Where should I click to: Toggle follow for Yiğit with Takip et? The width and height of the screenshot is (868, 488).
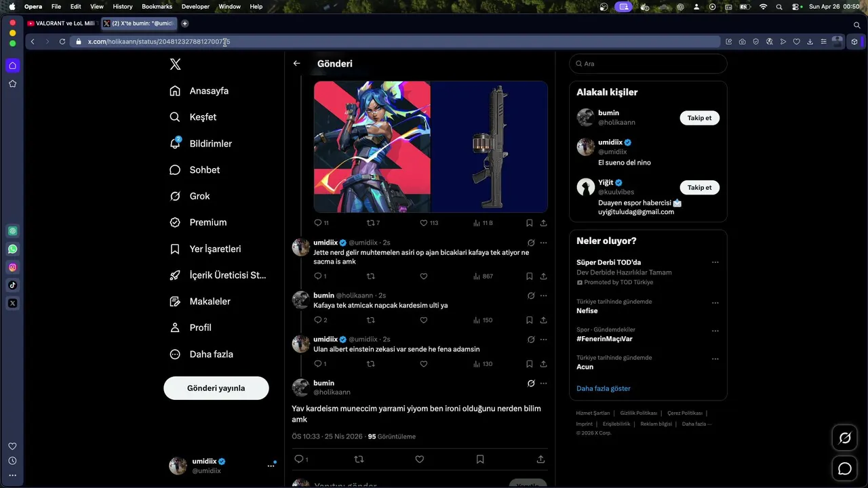point(699,188)
